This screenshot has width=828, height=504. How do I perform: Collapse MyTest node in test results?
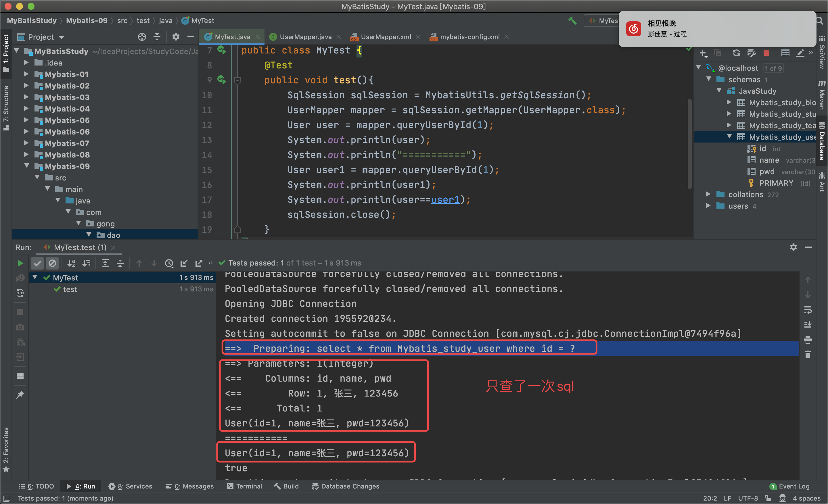click(34, 277)
